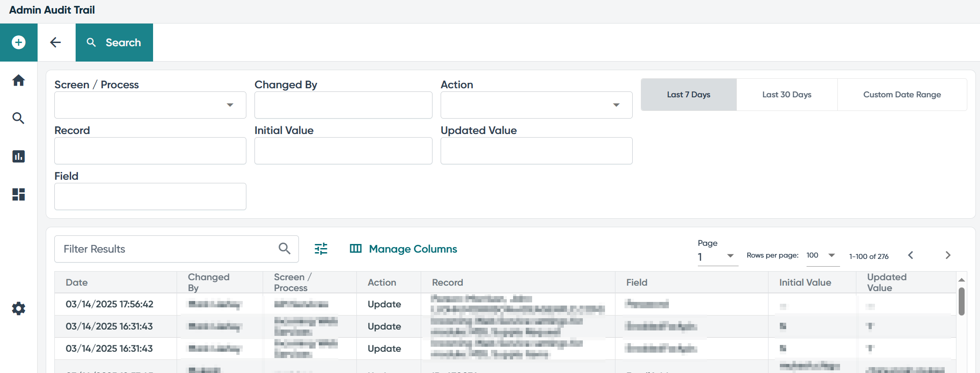980x373 pixels.
Task: Open the Rows per page dropdown
Action: click(x=822, y=256)
